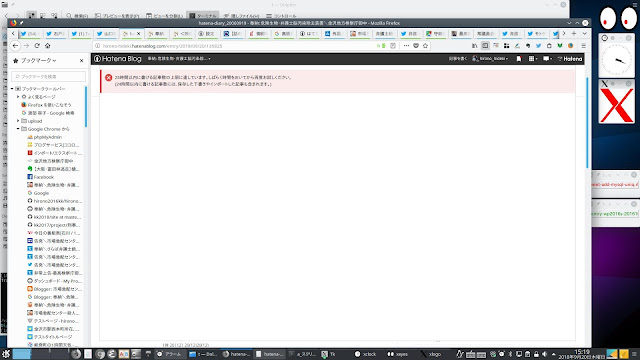Click volume icon in system tray
Screen dimensions: 640x360
click(544, 354)
